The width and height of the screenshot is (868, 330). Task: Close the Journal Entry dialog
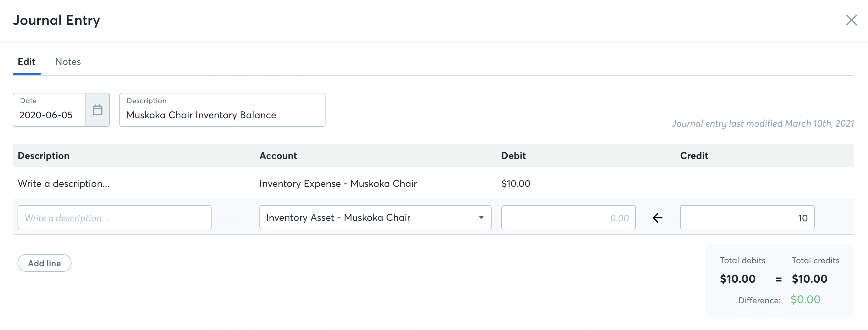click(x=851, y=20)
